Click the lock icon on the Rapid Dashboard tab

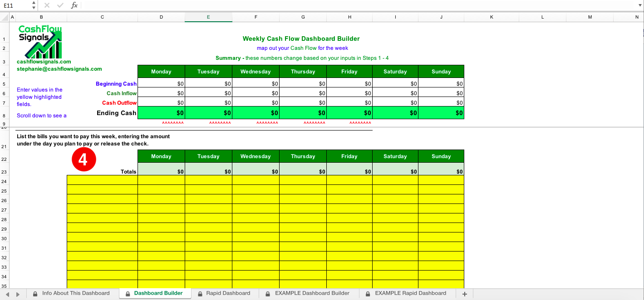(200, 293)
